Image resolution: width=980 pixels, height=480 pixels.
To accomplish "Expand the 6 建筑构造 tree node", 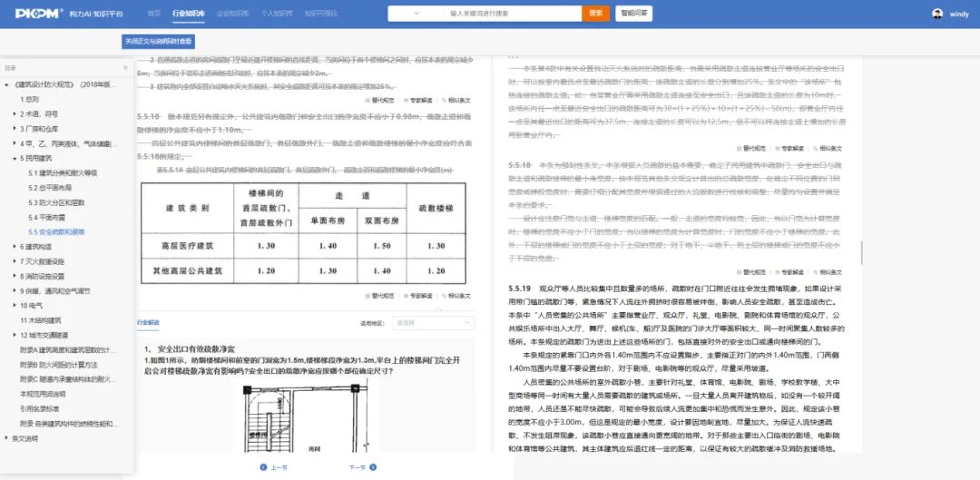I will (15, 247).
